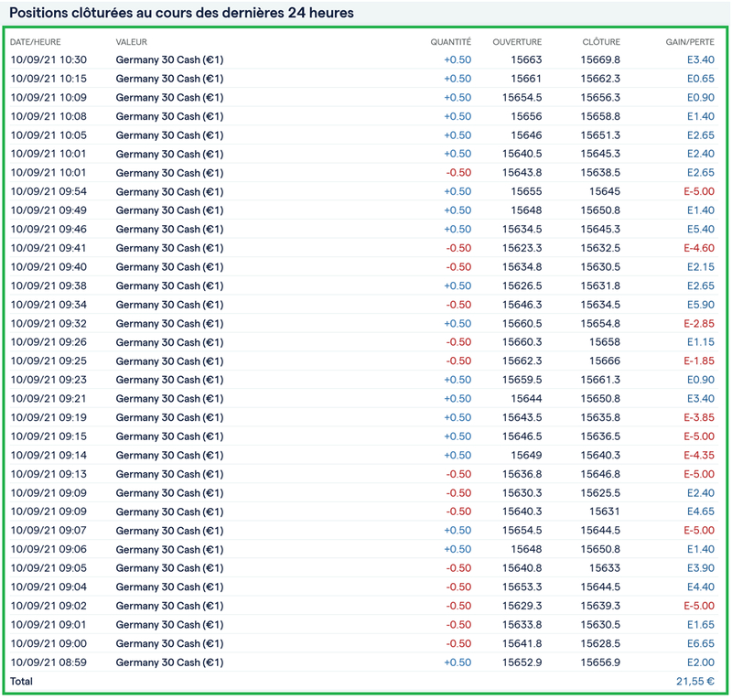Select the 10/09/21 09:32 timestamp
Viewport: 732px width, 700px height.
point(48,323)
